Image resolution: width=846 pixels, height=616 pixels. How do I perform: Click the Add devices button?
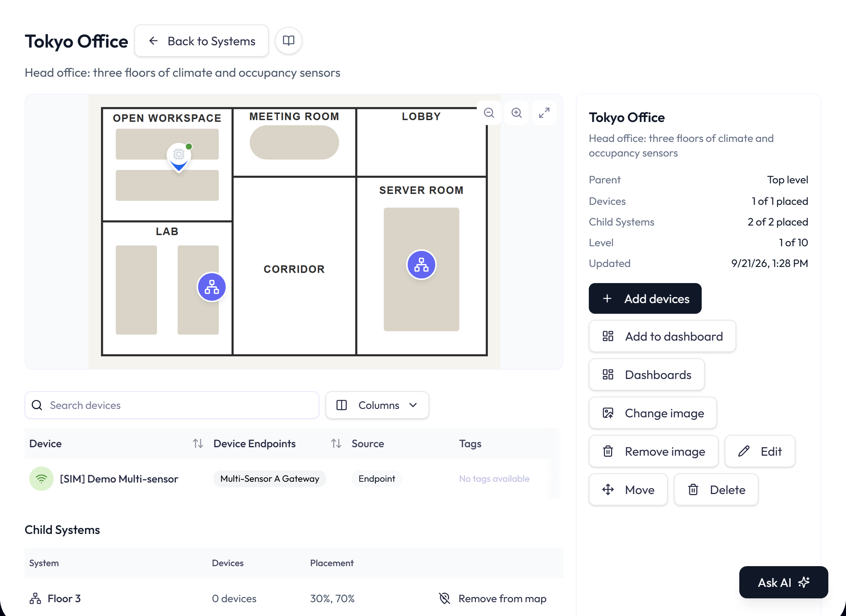645,298
